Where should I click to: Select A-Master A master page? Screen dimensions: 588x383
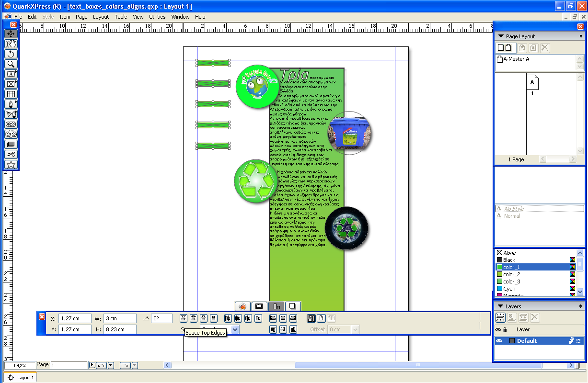coord(513,59)
